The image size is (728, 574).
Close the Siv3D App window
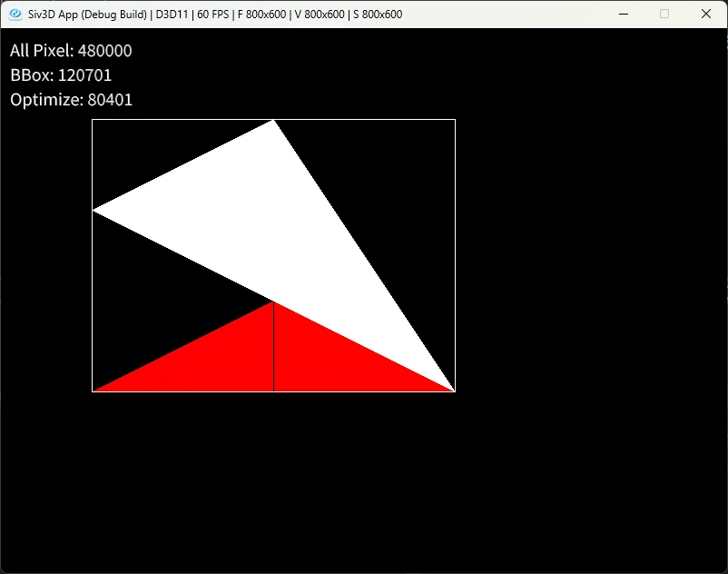705,14
